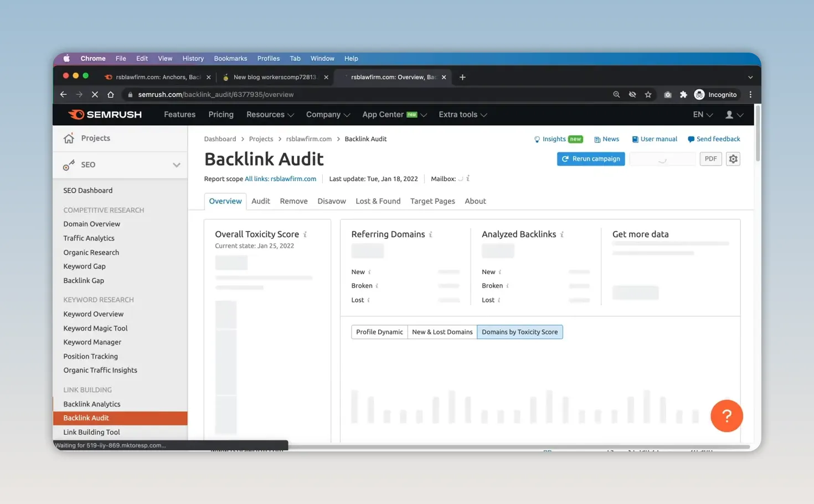Click the page vertical scrollbar
The width and height of the screenshot is (814, 504).
758,133
